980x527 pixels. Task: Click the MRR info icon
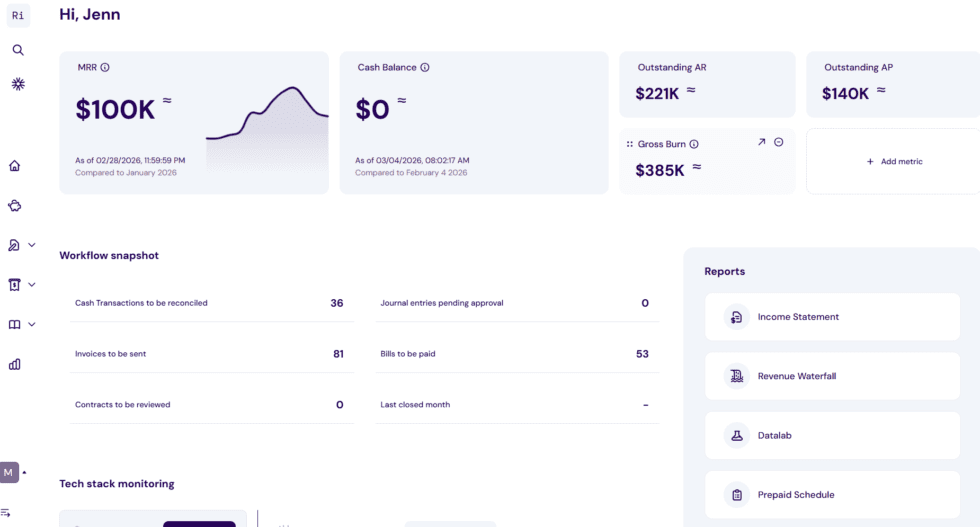pos(105,68)
